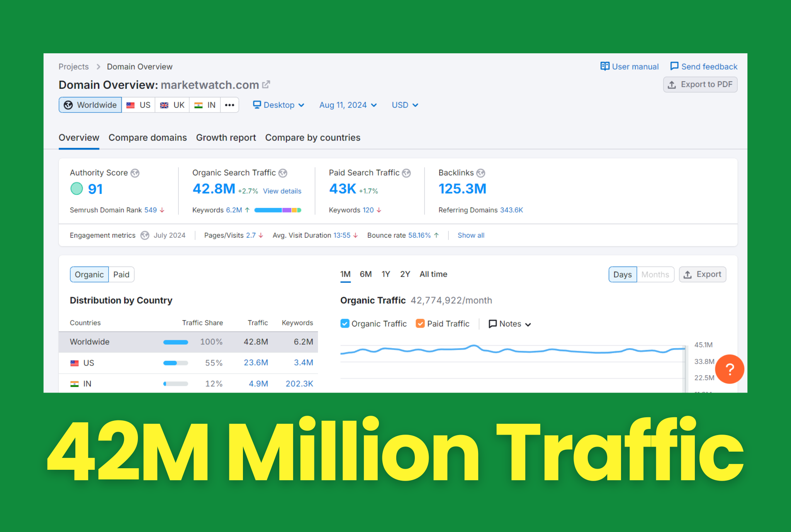The height and width of the screenshot is (532, 791).
Task: Click the Authority Score globe info icon
Action: pyautogui.click(x=135, y=173)
